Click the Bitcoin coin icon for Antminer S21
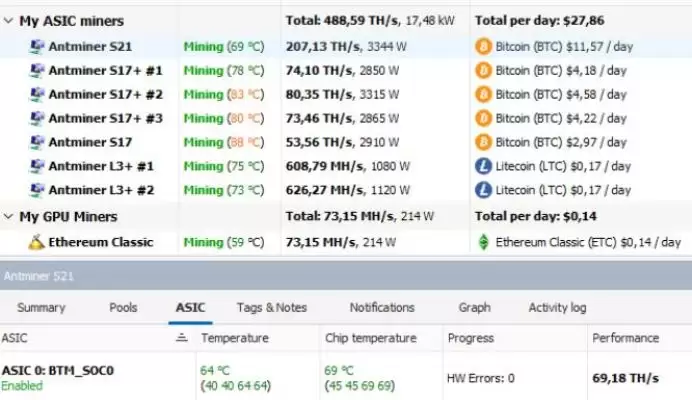 (484, 46)
